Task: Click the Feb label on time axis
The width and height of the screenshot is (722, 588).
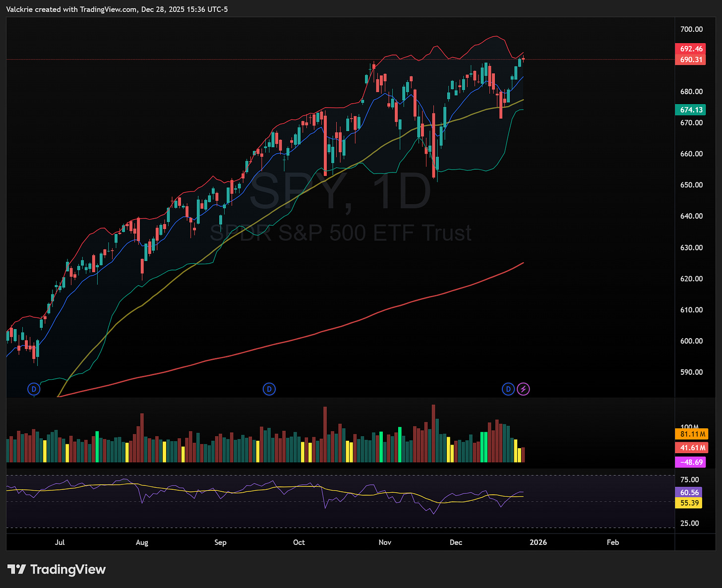Action: (613, 542)
